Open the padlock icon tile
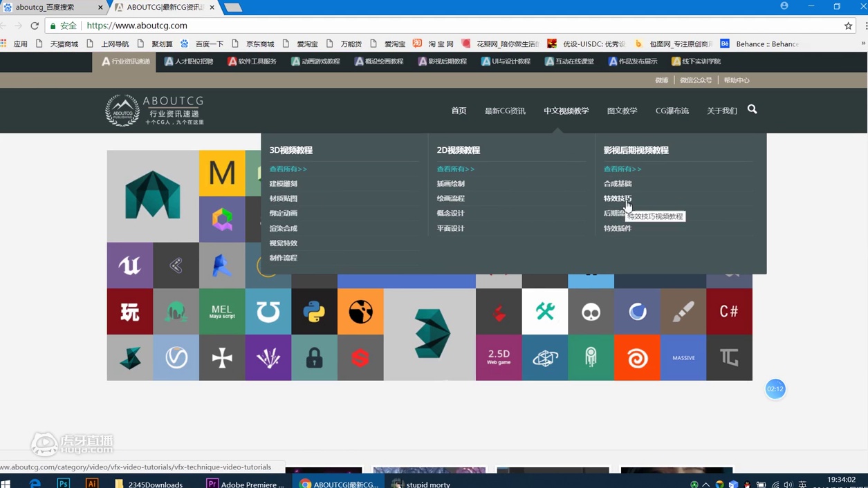The width and height of the screenshot is (868, 488). pos(315,357)
